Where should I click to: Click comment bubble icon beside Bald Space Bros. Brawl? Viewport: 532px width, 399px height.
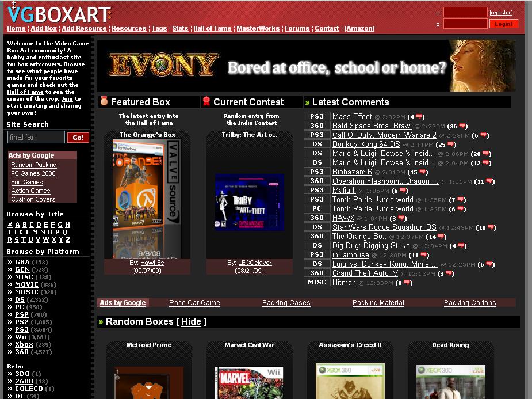(x=463, y=126)
